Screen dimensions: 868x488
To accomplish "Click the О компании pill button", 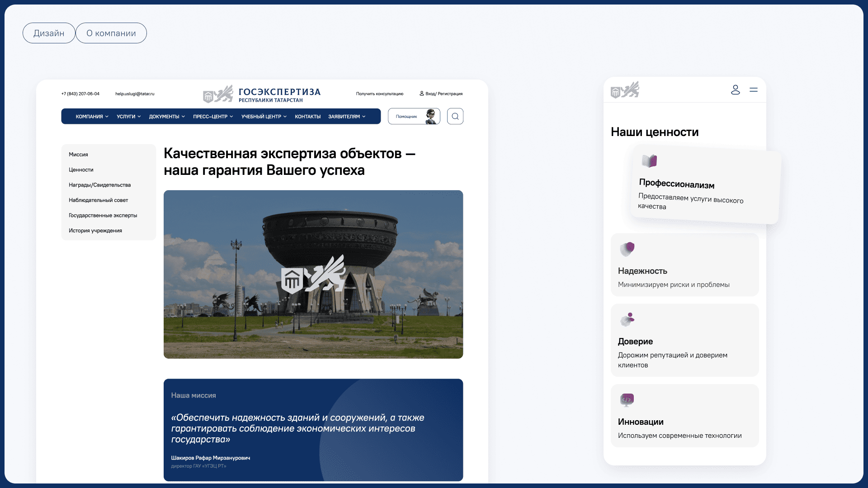I will (111, 33).
